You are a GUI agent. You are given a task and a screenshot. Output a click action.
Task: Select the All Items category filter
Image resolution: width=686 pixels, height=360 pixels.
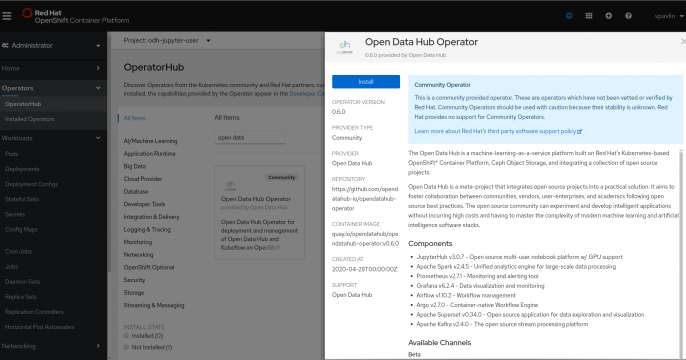click(135, 118)
